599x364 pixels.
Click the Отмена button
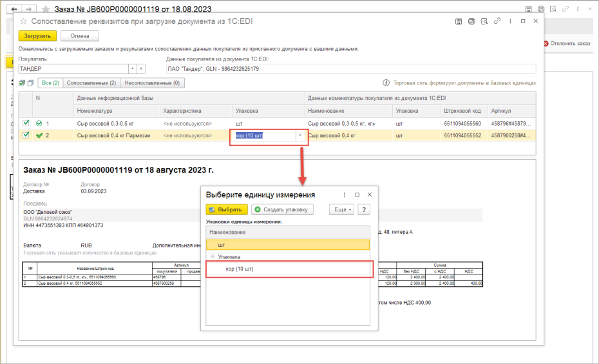point(80,36)
